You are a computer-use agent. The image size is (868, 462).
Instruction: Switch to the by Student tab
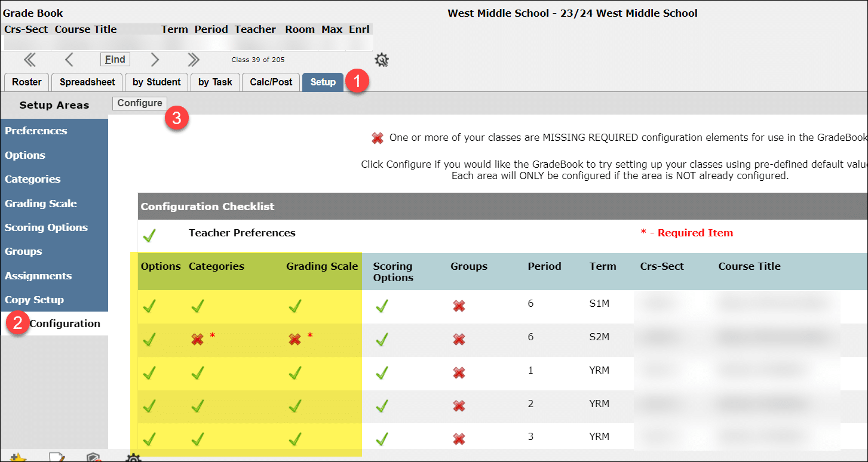pos(157,82)
